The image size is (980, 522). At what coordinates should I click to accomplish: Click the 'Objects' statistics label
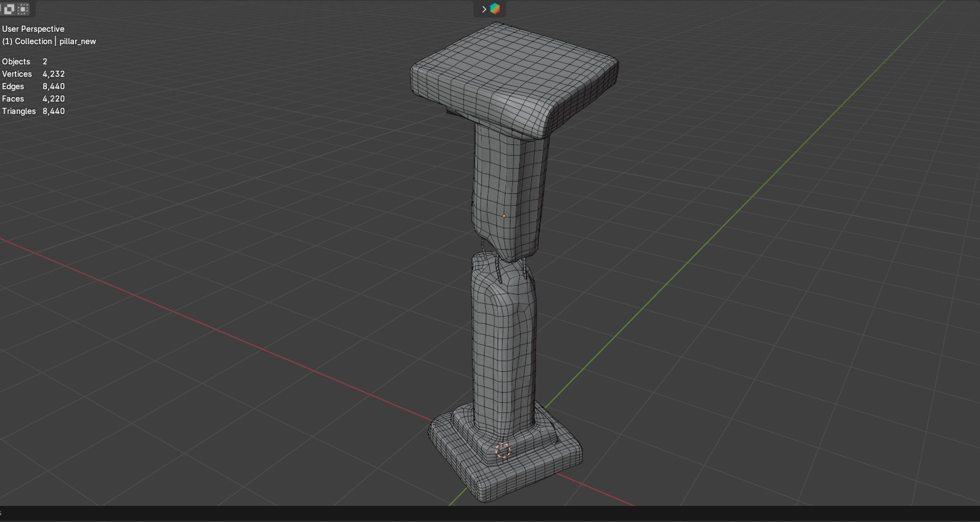click(16, 61)
